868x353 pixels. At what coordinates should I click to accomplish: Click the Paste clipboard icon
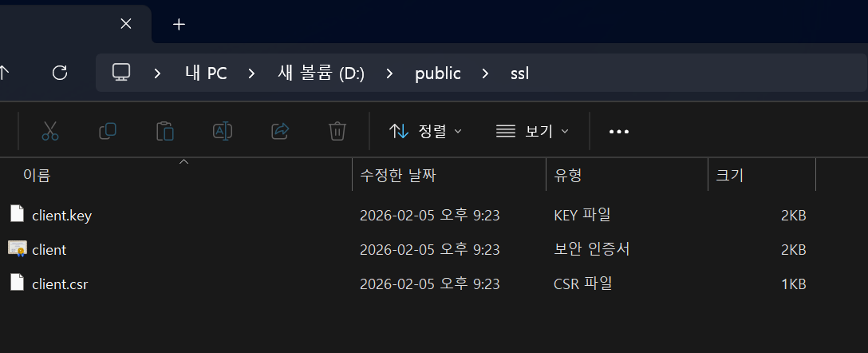(x=165, y=131)
